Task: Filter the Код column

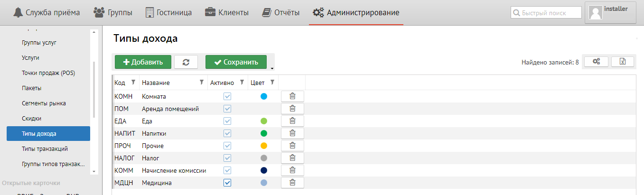Action: tap(133, 82)
